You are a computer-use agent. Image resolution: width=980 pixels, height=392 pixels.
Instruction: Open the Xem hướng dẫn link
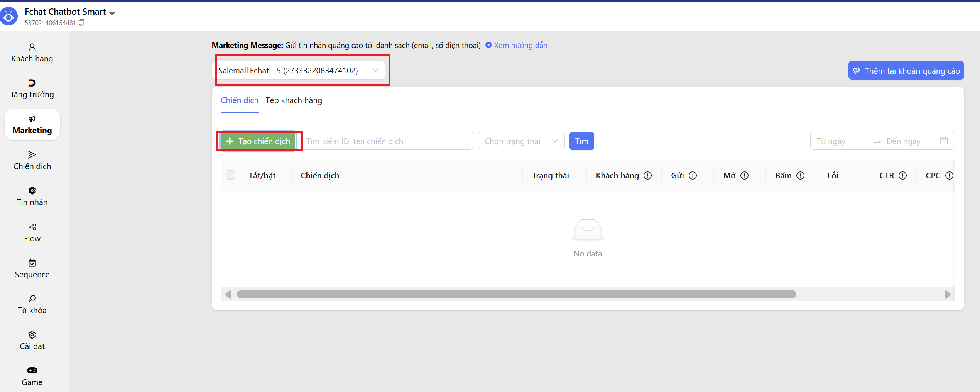click(x=520, y=45)
